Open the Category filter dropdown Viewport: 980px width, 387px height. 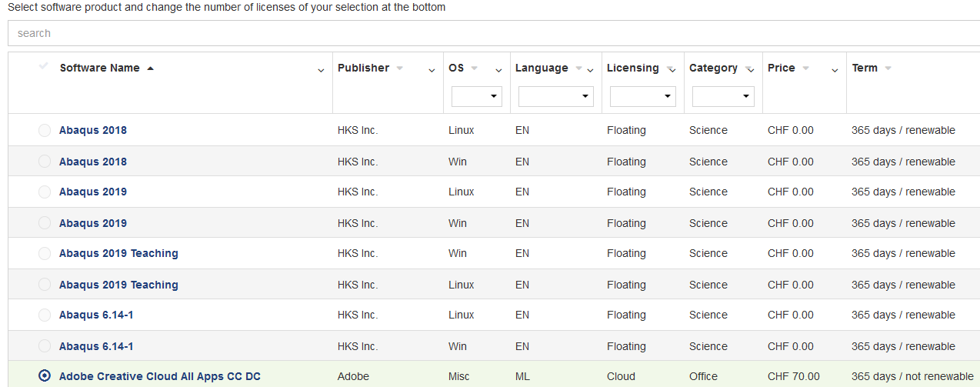tap(723, 96)
